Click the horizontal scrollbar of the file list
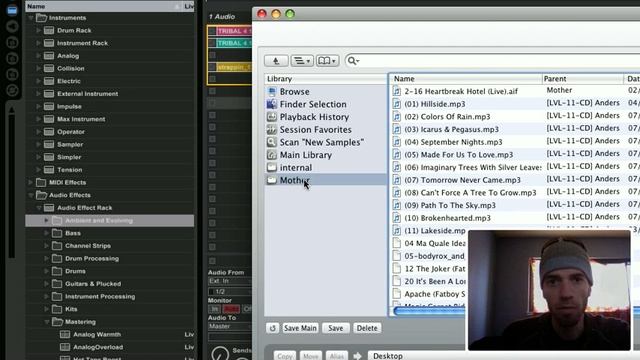640x360 pixels. 429,311
